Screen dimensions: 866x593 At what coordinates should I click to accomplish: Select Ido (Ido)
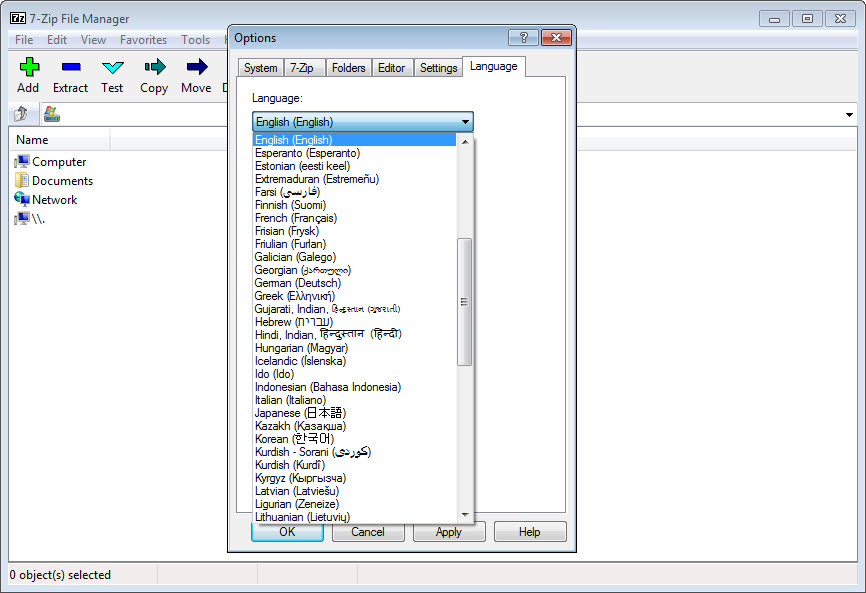tap(355, 374)
